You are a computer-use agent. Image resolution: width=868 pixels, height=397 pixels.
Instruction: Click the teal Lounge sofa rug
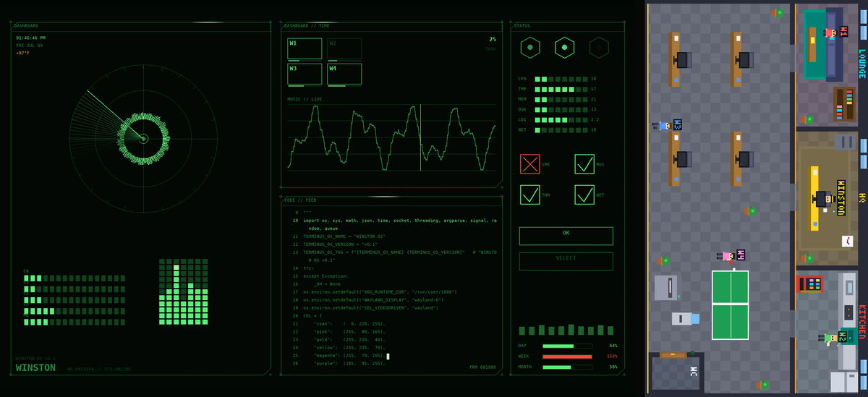(x=815, y=43)
